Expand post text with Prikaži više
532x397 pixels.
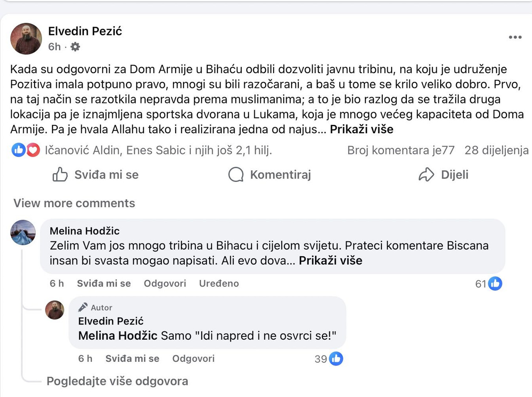click(362, 129)
